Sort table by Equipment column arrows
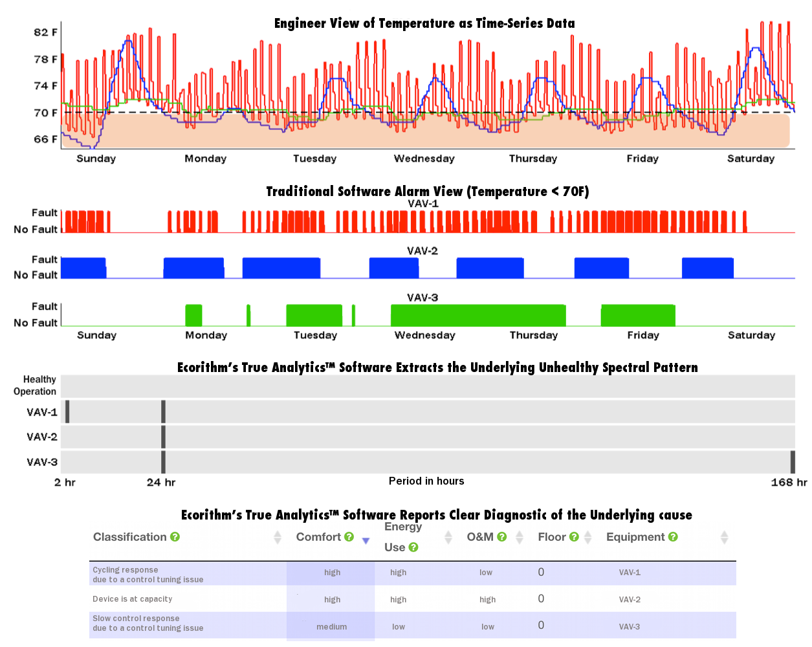The width and height of the screenshot is (812, 647). 724,537
